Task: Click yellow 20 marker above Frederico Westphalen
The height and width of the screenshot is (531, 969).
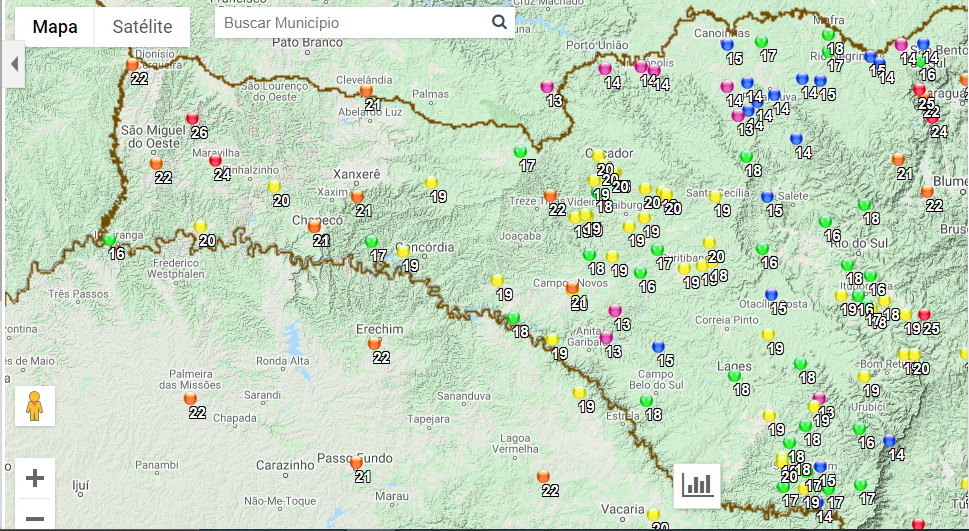Action: [200, 227]
